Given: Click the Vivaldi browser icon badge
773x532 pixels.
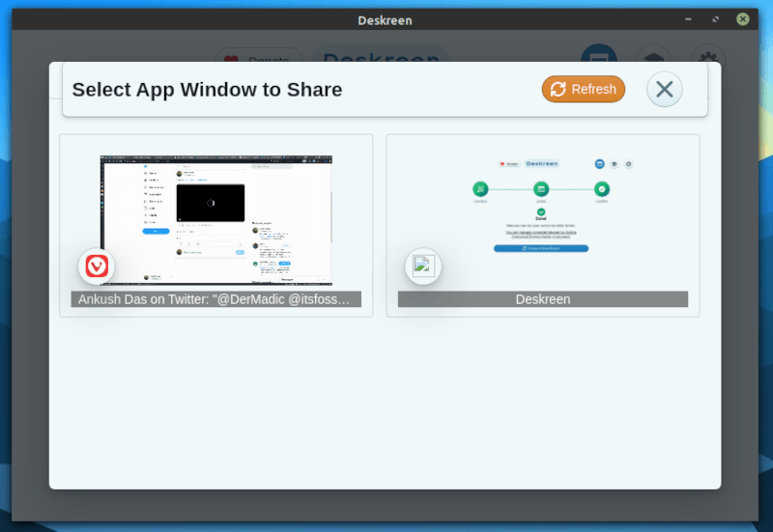Looking at the screenshot, I should (x=97, y=266).
